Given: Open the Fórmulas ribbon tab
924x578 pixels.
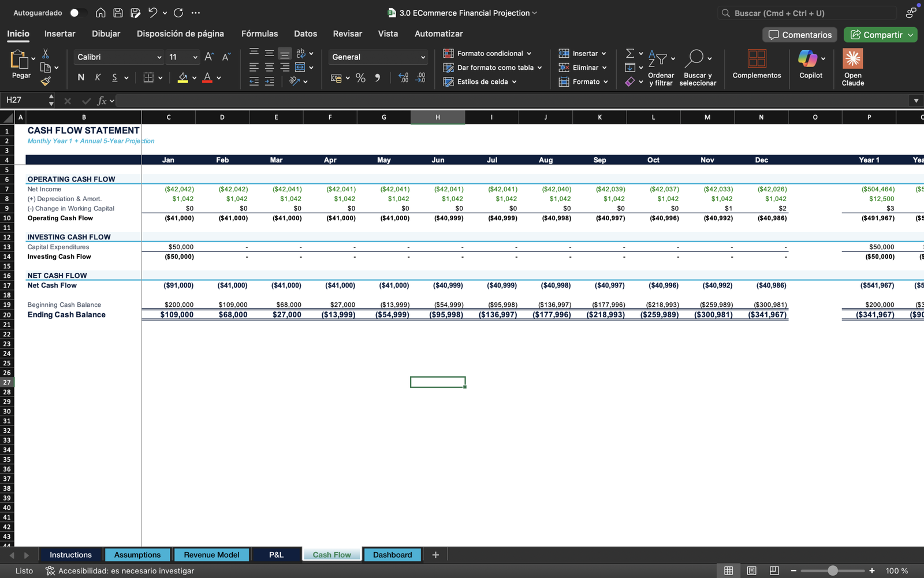Looking at the screenshot, I should (259, 34).
